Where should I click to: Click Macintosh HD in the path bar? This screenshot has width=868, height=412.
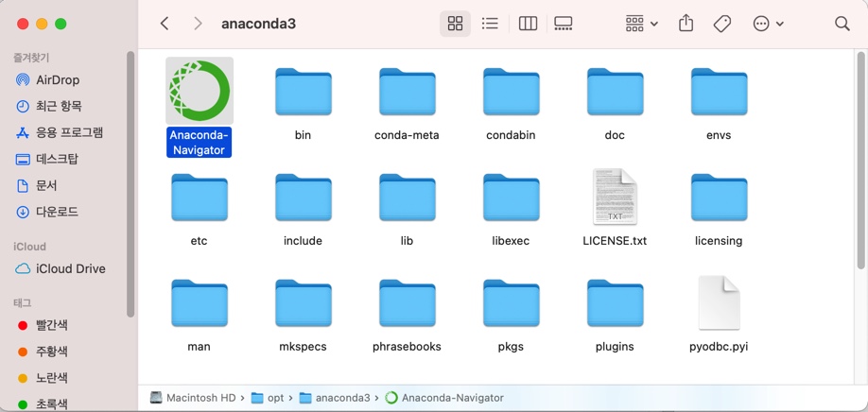pyautogui.click(x=193, y=398)
